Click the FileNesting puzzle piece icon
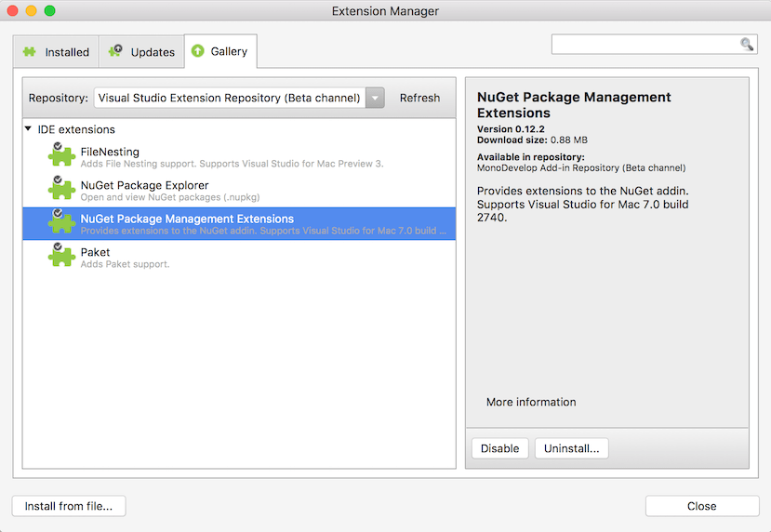Screen dimensions: 771x532 (x=61, y=155)
